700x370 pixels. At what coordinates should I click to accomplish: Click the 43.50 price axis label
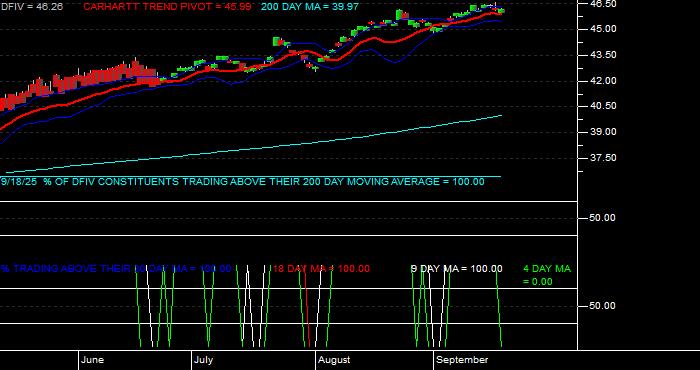click(x=604, y=55)
